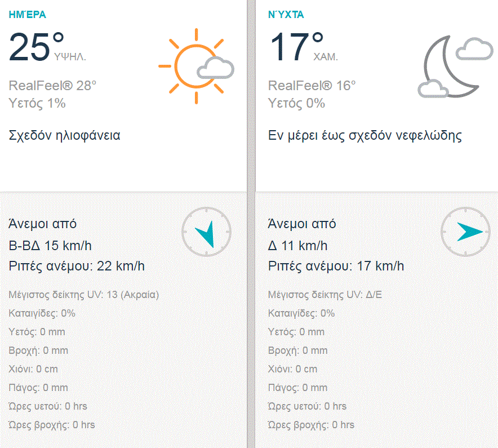Click the RealFeel® 28° text
This screenshot has height=448, width=498.
click(53, 86)
